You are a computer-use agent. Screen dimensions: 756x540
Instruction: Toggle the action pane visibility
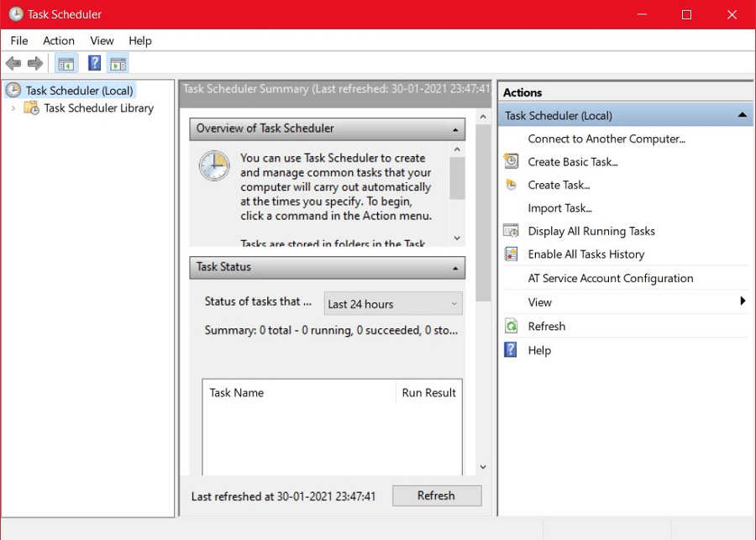[118, 63]
